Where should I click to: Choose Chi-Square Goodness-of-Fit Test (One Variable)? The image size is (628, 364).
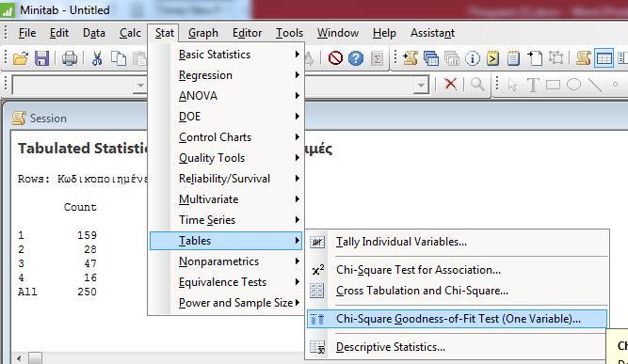coord(457,319)
